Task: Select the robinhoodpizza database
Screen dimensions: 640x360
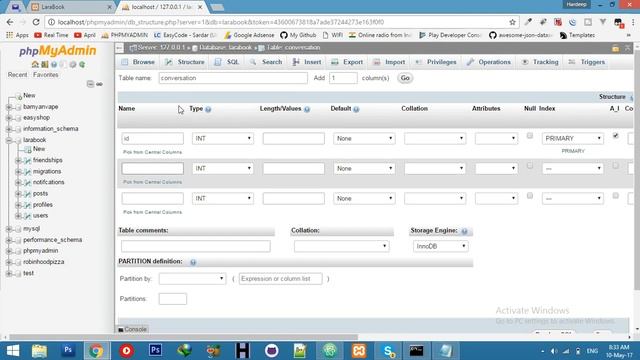Action: click(x=43, y=262)
